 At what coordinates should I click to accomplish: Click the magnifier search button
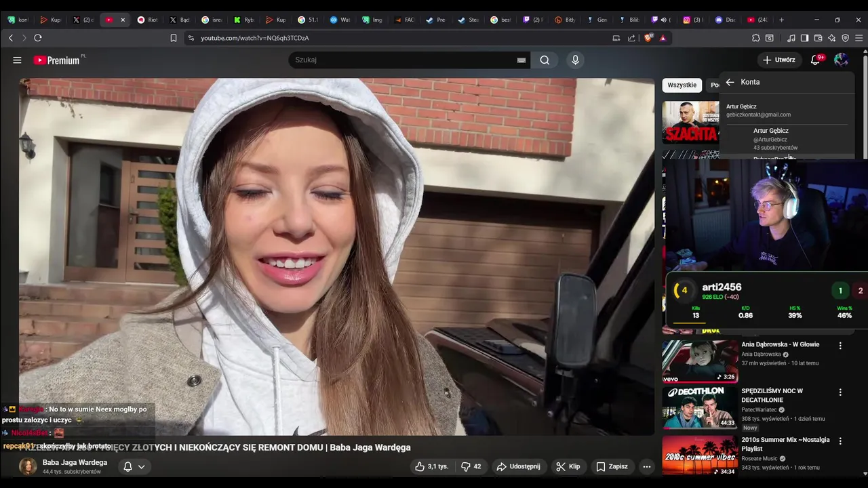point(545,60)
